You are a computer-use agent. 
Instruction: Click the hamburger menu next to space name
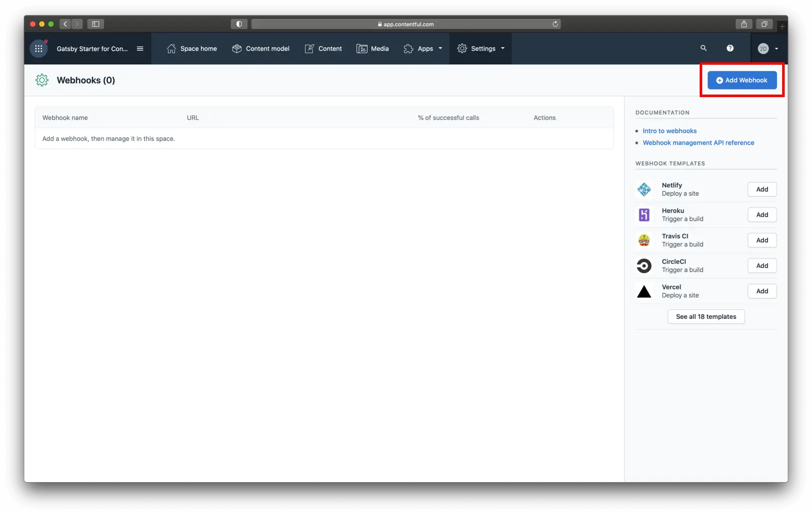pos(140,49)
